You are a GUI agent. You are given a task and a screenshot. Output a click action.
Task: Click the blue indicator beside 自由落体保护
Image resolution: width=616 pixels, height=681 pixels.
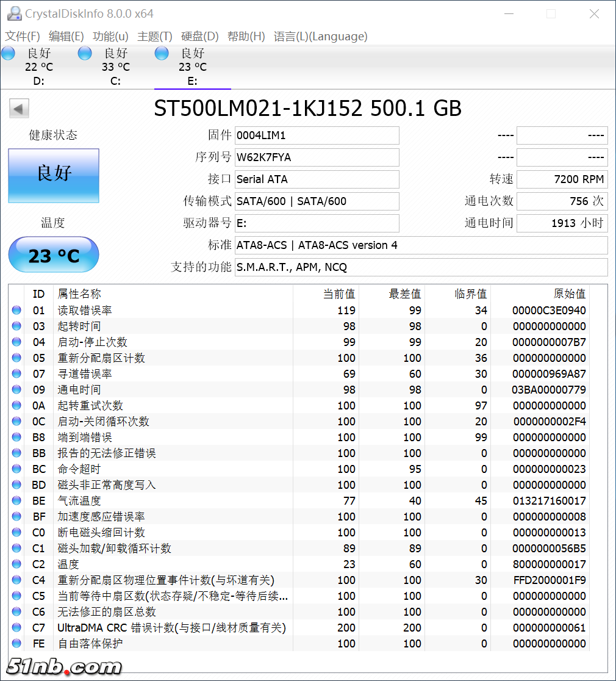point(16,643)
